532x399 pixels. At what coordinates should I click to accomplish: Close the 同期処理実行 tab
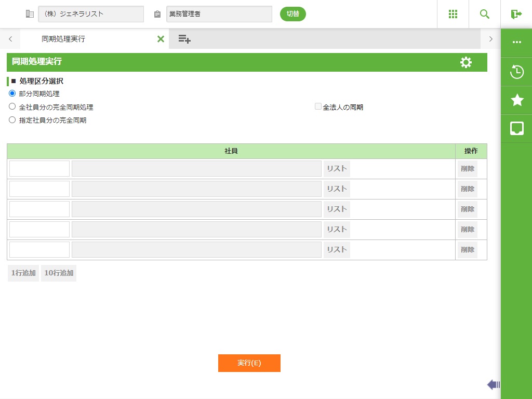click(161, 39)
